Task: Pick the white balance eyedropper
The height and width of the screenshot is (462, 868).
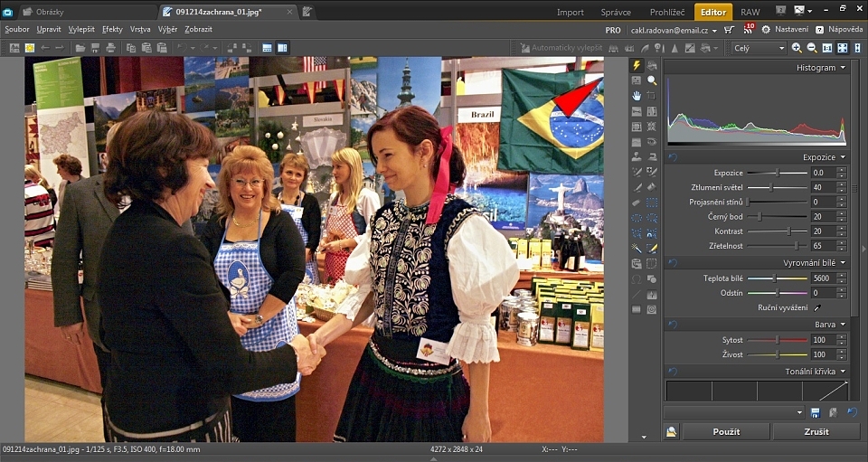Action: pos(817,307)
